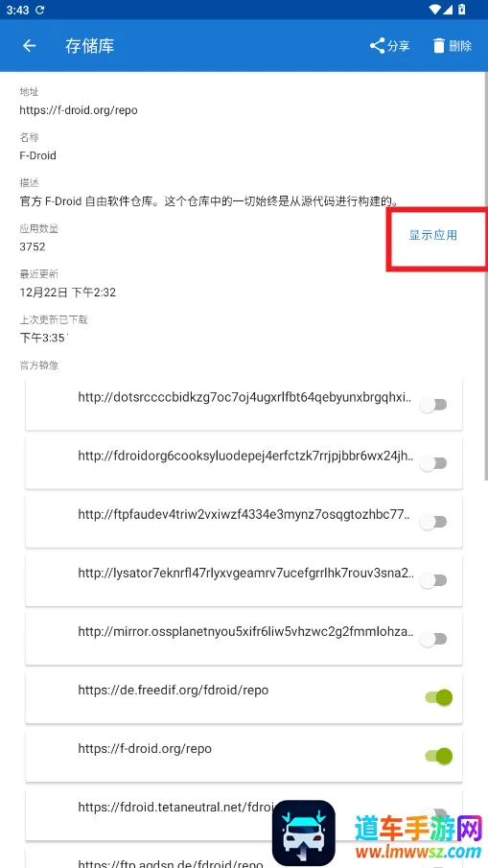Screen dimensions: 488x868
Task: Disable the de.freedif.org mirror
Action: click(439, 697)
